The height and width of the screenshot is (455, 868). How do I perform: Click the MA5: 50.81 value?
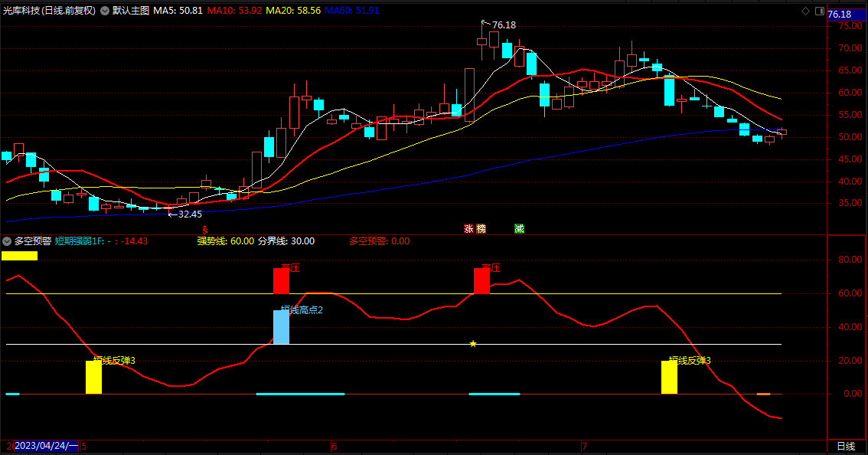(x=178, y=11)
